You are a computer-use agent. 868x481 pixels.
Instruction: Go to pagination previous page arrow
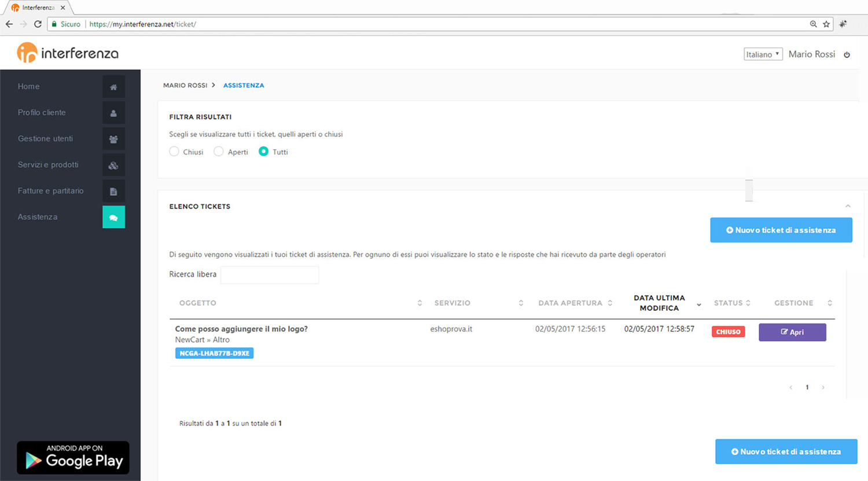tap(791, 387)
